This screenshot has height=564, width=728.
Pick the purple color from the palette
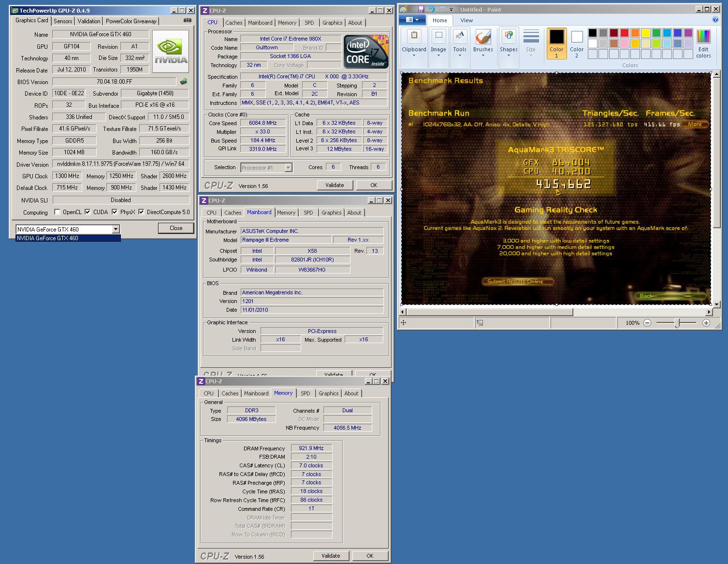coord(688,33)
